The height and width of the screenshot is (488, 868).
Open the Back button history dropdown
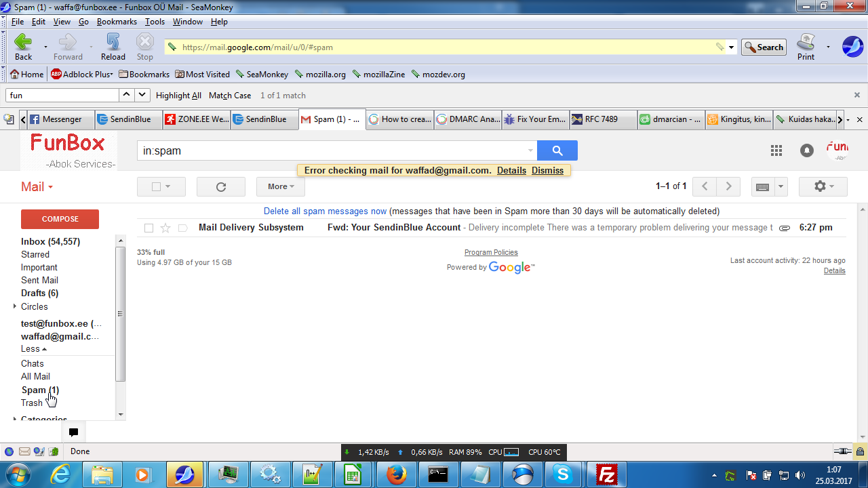[x=45, y=47]
